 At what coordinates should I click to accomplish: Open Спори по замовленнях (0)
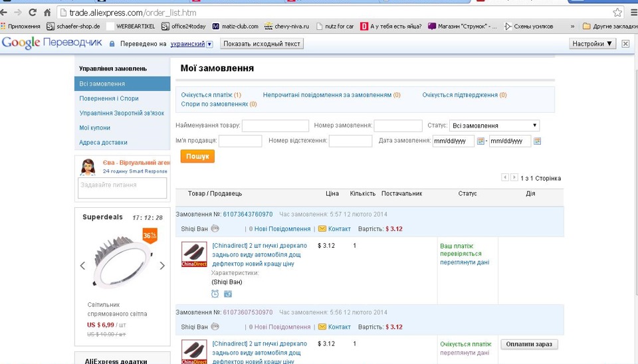tap(219, 104)
